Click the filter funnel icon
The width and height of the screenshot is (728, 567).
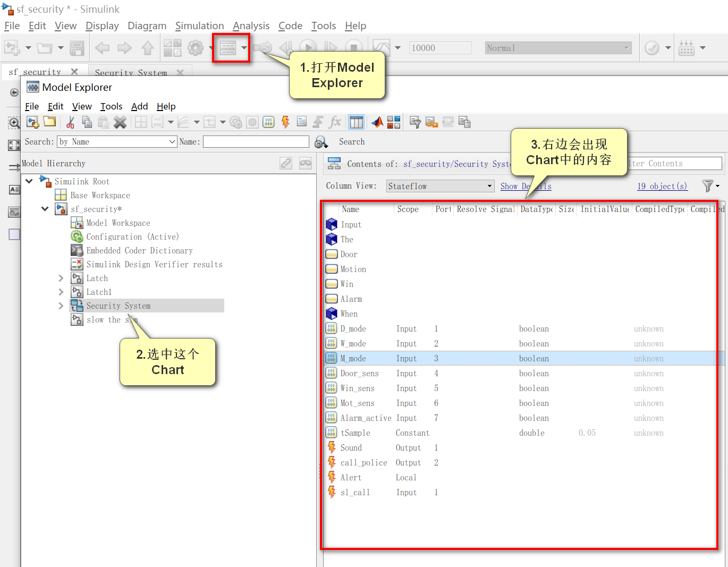(708, 186)
